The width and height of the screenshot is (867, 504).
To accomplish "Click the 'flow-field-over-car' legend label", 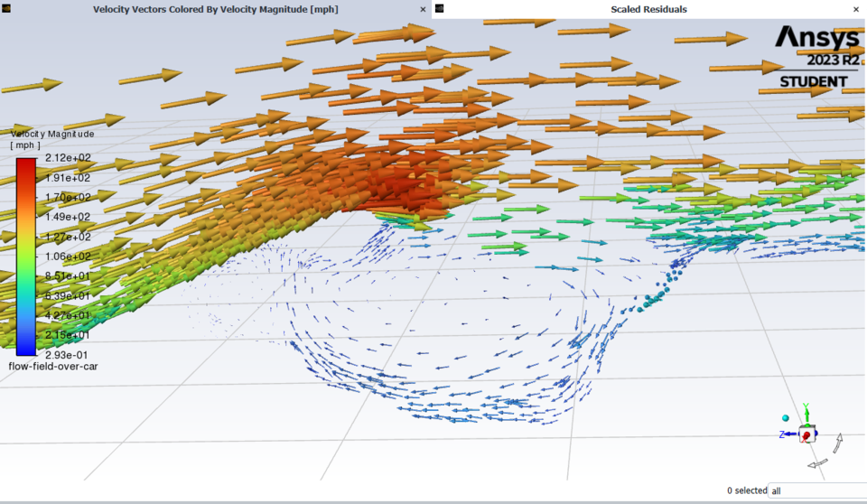I will tap(52, 366).
